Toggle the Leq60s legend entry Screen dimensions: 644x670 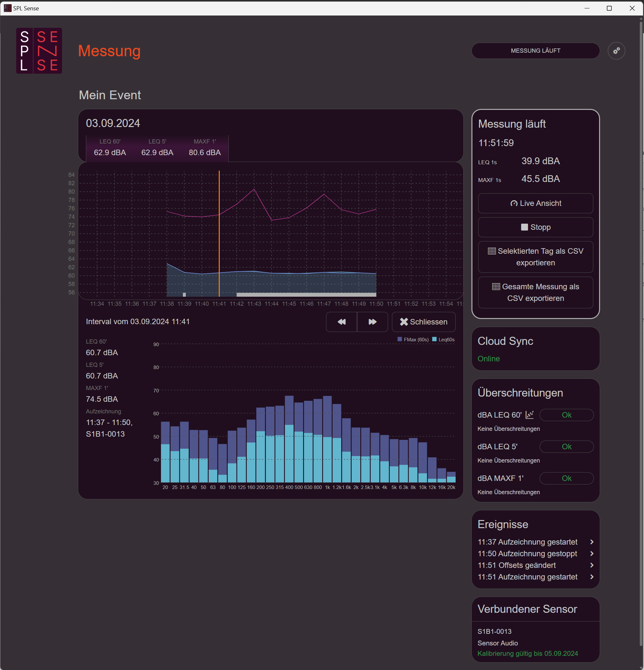coord(443,339)
